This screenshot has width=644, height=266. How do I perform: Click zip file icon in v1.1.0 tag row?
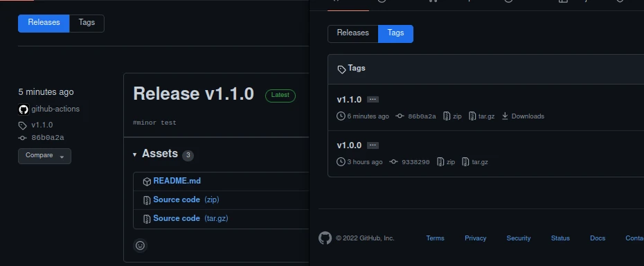[447, 116]
